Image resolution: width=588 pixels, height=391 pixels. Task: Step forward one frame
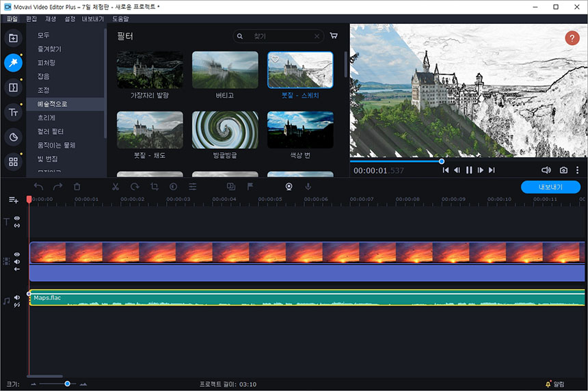481,170
